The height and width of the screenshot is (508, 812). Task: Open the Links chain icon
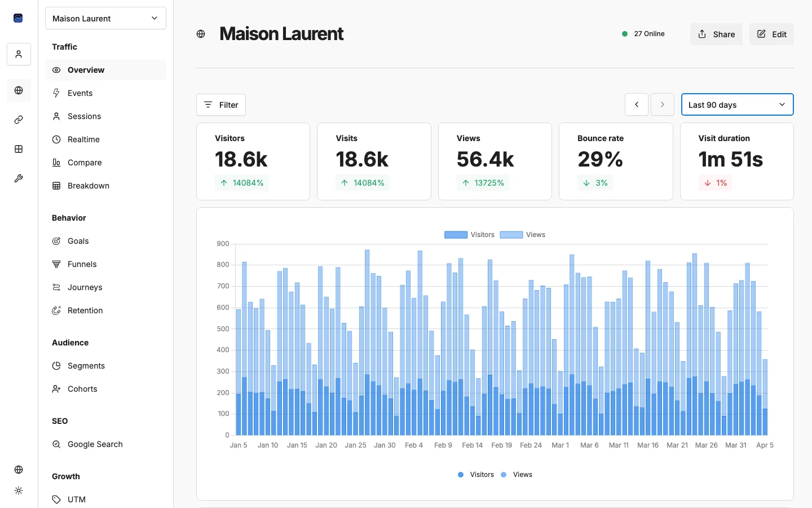(19, 120)
